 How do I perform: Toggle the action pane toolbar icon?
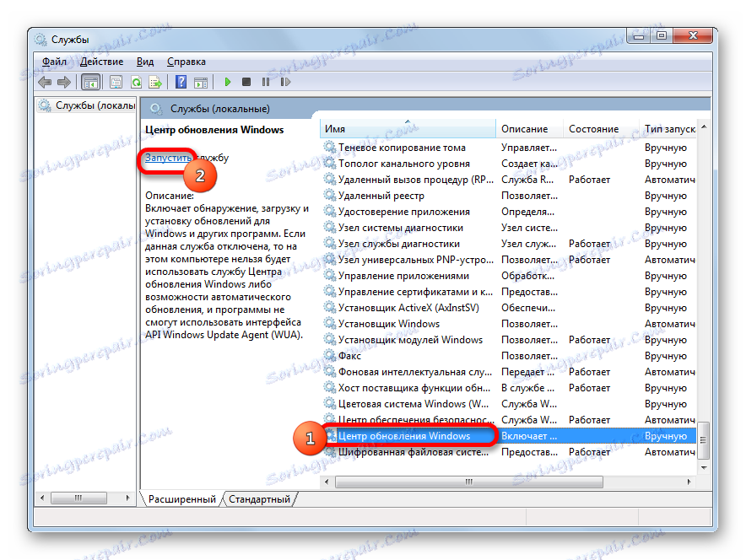(x=201, y=83)
